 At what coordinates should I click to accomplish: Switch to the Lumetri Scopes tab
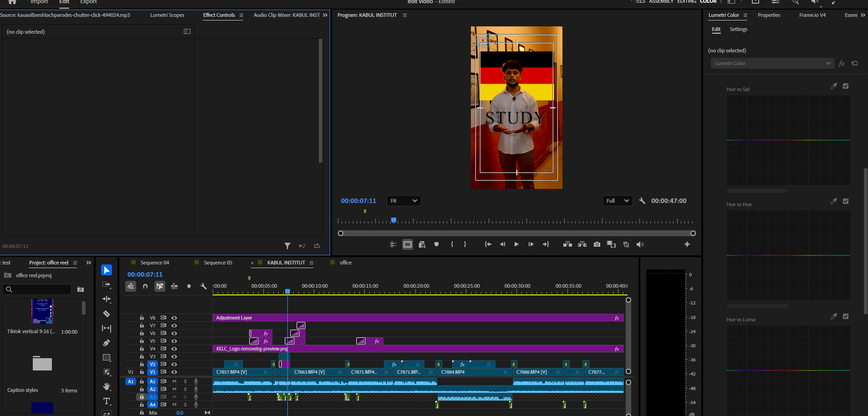point(167,15)
